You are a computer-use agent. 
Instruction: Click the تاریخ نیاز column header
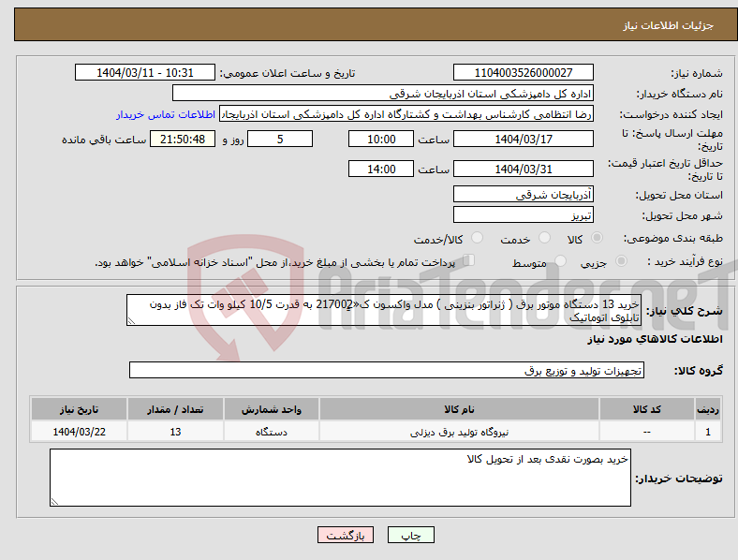point(79,409)
